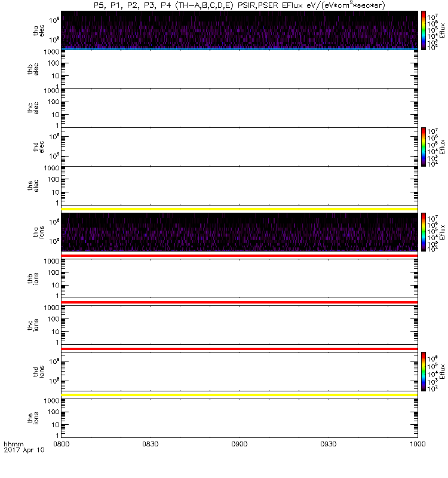Click the red bar below thb ions panel

(240, 302)
